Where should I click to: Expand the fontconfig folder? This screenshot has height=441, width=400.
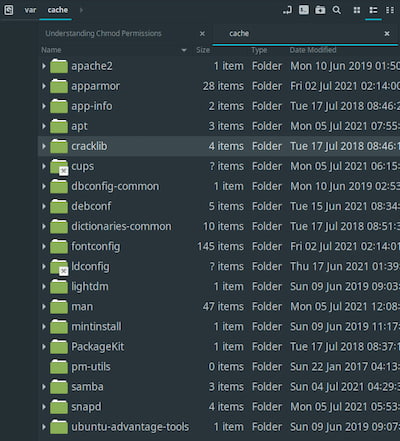pyautogui.click(x=44, y=246)
